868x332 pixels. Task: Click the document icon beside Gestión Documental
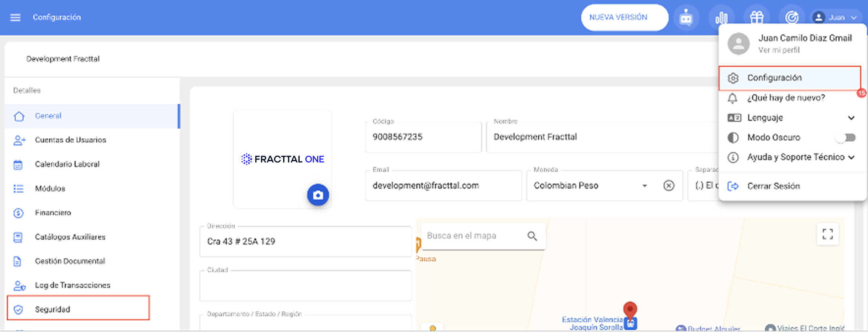click(17, 262)
